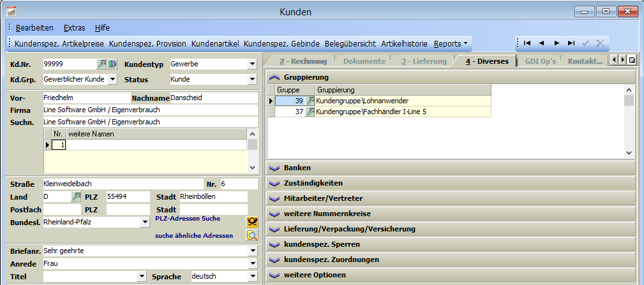The height and width of the screenshot is (285, 644).
Task: Expand the kundenspez. Zuordnungen section
Action: click(x=274, y=260)
